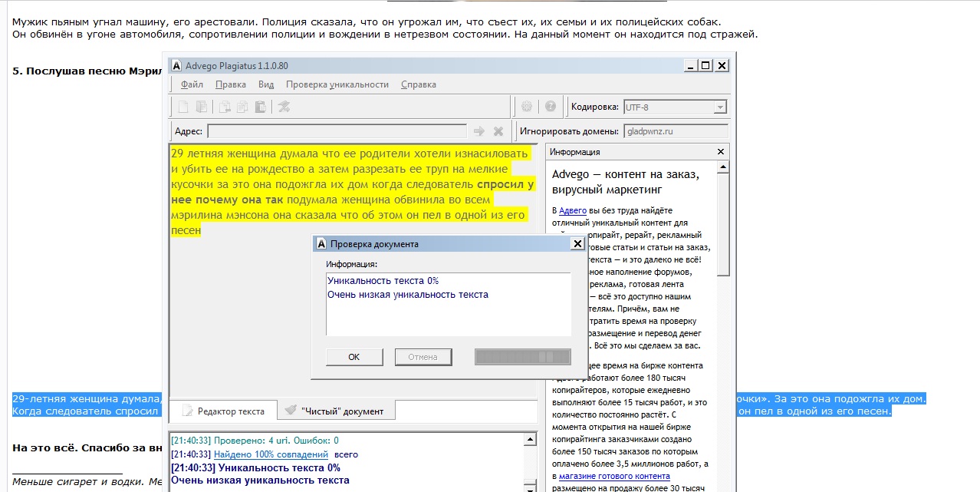Click the question mark help icon
This screenshot has width=980, height=492.
pyautogui.click(x=550, y=107)
